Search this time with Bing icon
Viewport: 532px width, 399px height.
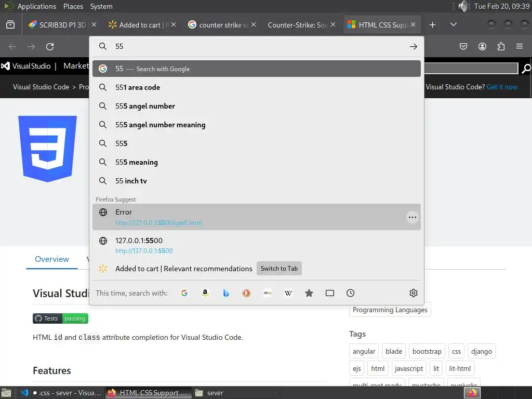(225, 293)
